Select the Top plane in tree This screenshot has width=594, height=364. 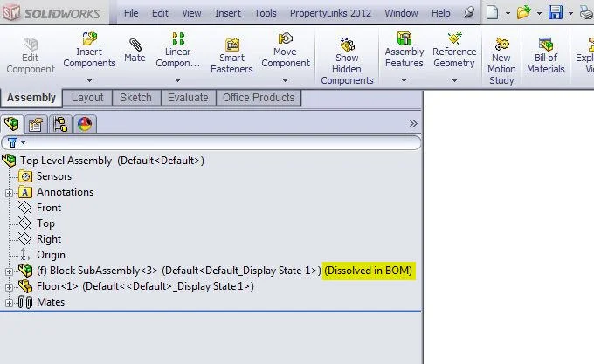[45, 223]
